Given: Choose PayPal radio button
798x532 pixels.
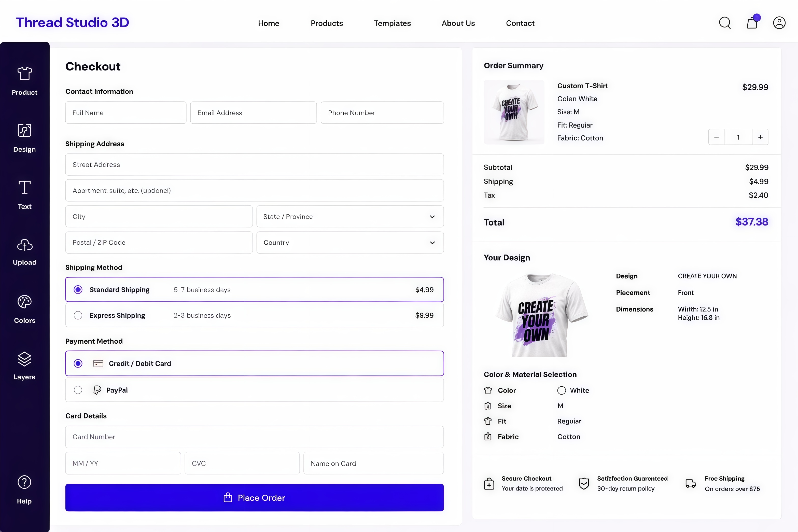Looking at the screenshot, I should click(78, 390).
